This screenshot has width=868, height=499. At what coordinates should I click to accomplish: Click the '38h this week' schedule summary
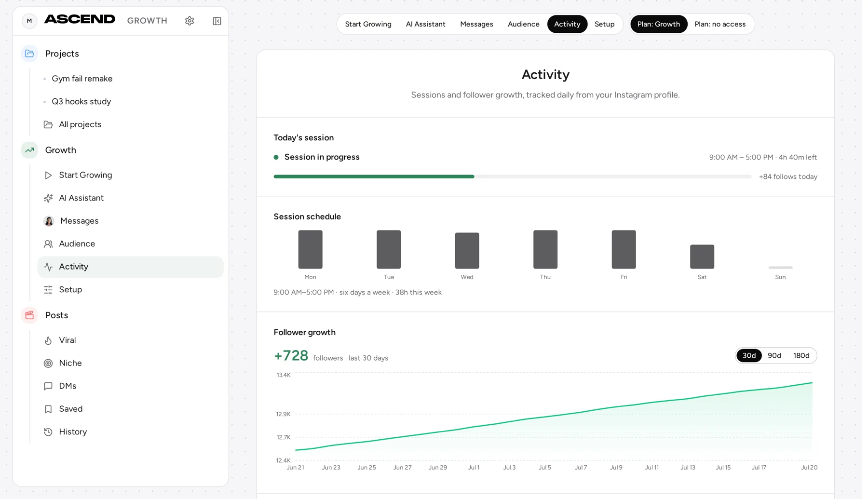[419, 293]
